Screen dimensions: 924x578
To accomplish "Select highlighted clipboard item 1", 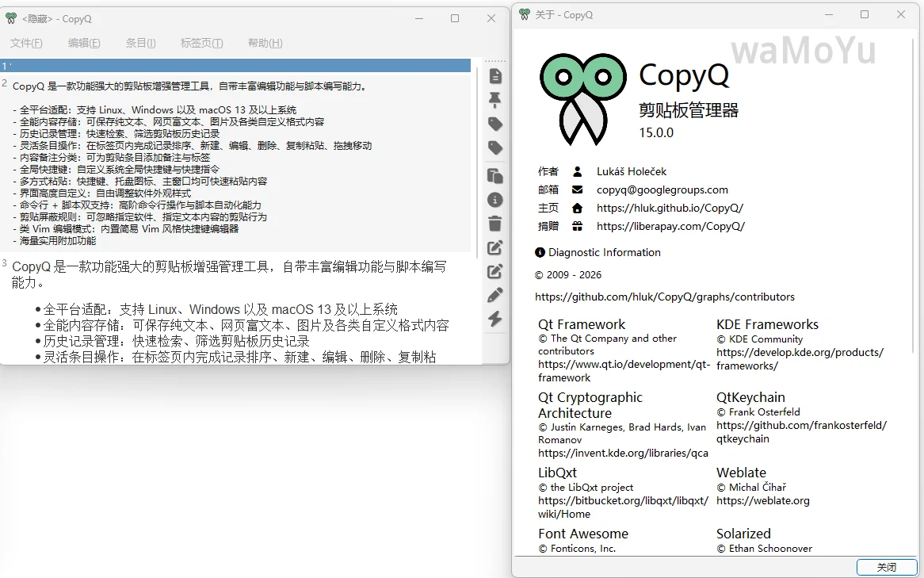I will point(235,66).
